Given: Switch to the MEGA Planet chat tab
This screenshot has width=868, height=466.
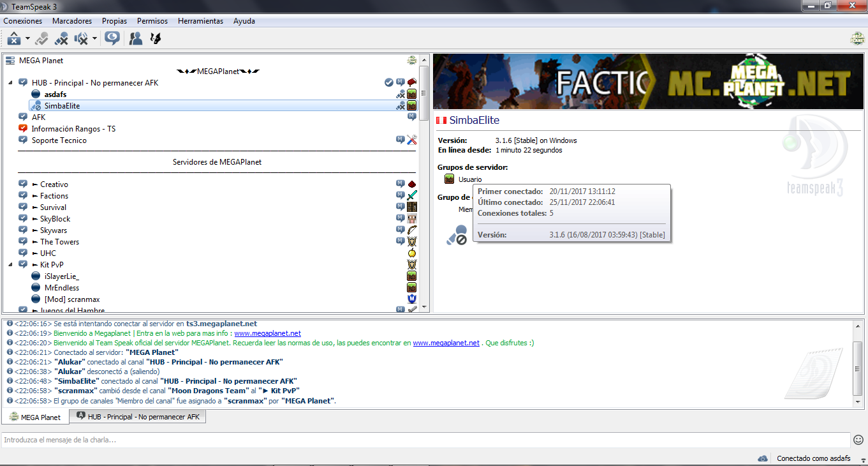Looking at the screenshot, I should point(35,417).
